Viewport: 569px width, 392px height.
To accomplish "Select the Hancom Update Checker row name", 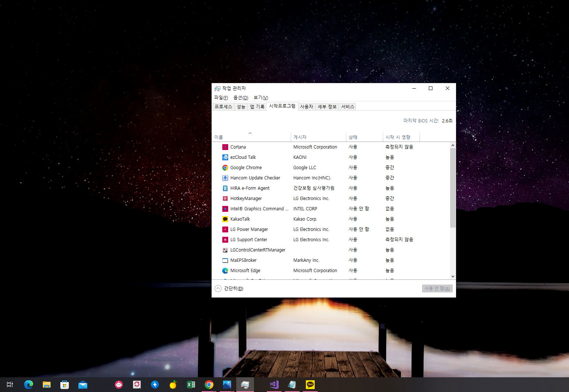I will tap(255, 178).
